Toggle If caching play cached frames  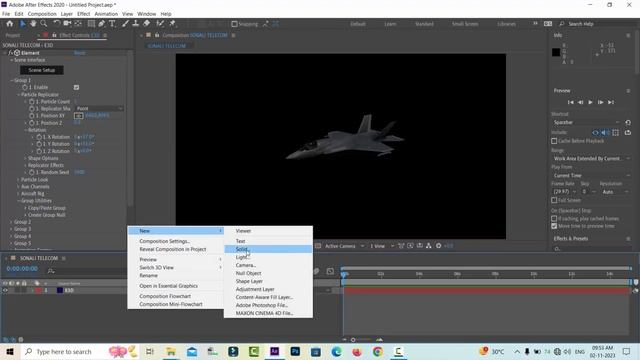pyautogui.click(x=554, y=219)
